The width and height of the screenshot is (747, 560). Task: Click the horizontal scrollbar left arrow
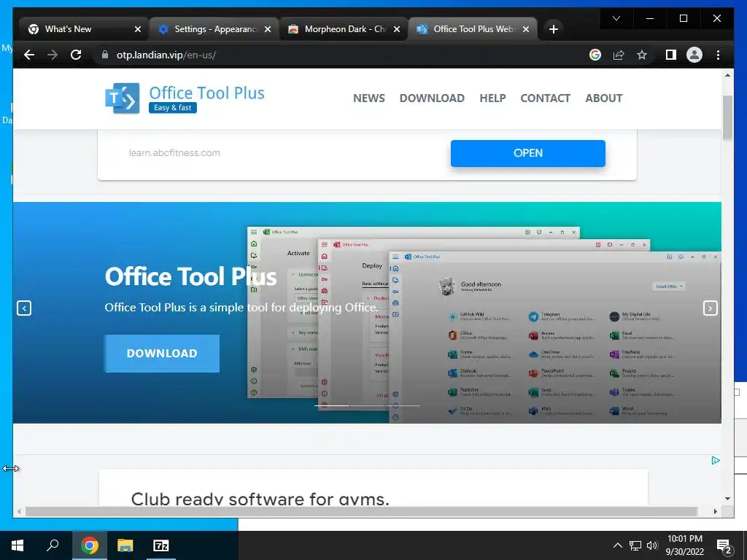coord(19,511)
